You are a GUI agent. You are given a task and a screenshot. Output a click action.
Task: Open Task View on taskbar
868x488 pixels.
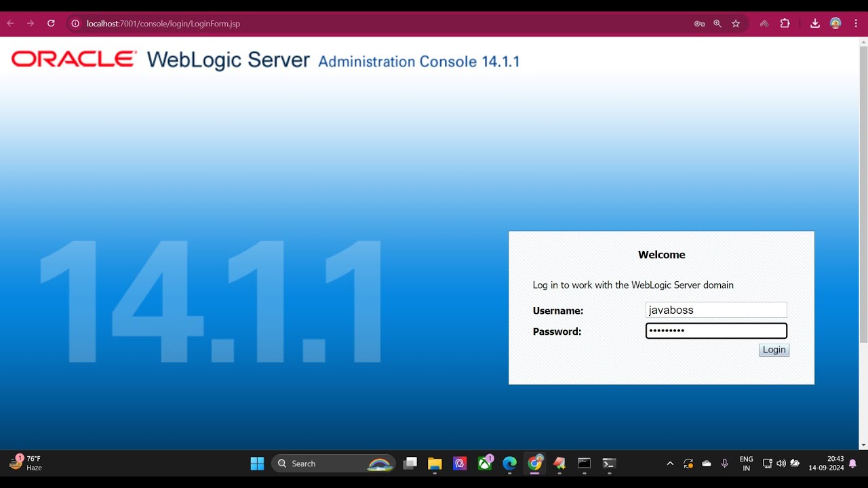pos(410,464)
